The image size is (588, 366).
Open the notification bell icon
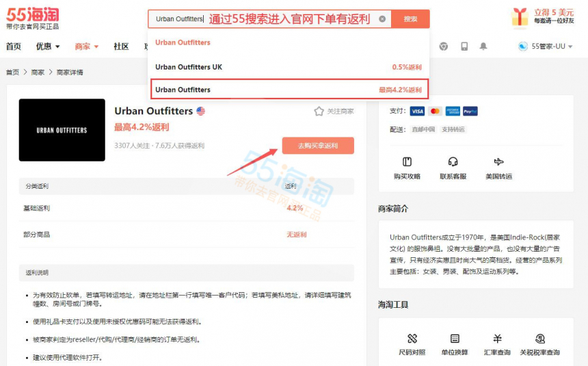coord(483,46)
